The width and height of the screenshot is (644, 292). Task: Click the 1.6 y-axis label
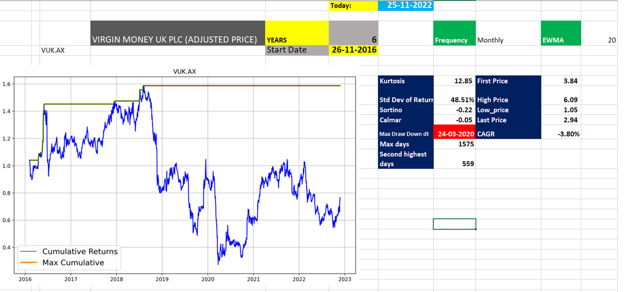point(6,84)
